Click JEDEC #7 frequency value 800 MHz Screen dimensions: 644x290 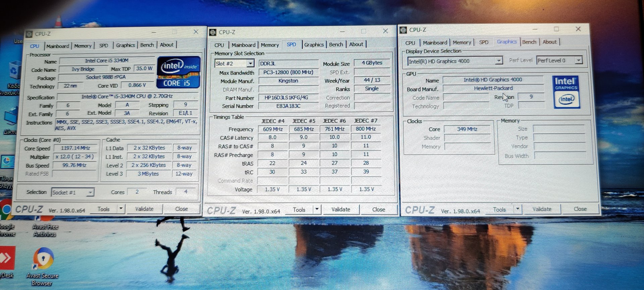point(366,129)
